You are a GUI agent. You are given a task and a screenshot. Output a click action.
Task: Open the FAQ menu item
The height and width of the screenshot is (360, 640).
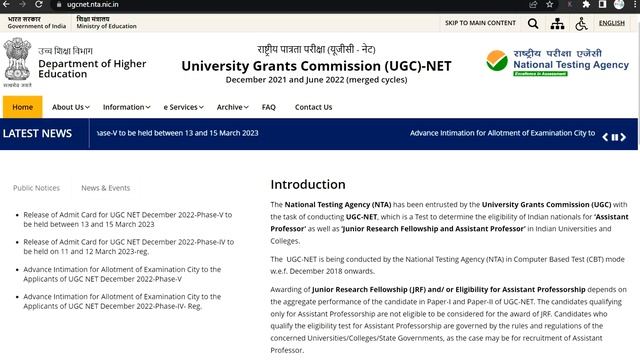(x=269, y=107)
